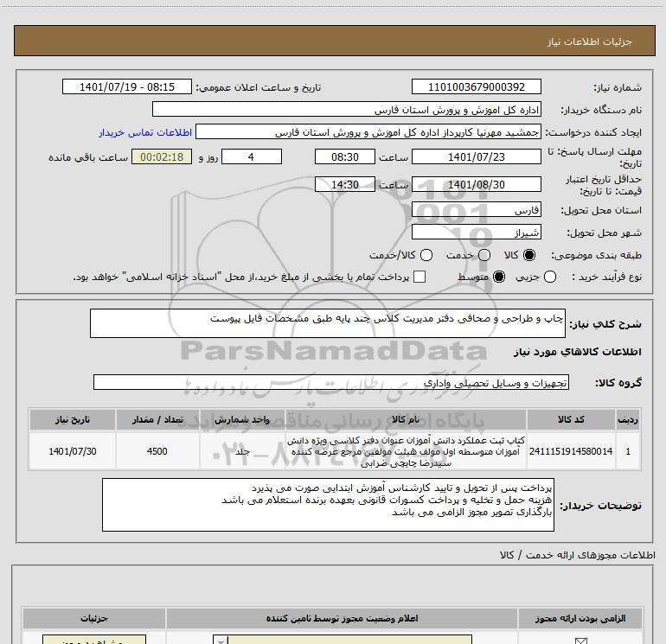Click the جزئیات column header in permits table
The height and width of the screenshot is (644, 666).
[94, 618]
